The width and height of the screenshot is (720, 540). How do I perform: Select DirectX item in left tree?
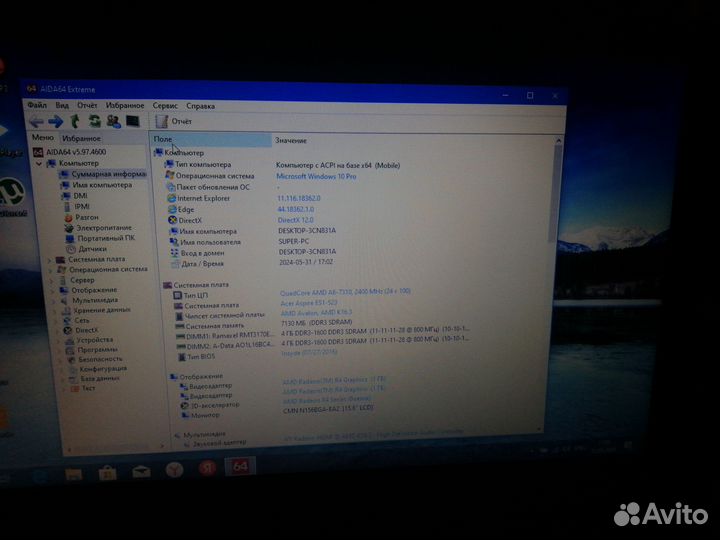pyautogui.click(x=86, y=330)
